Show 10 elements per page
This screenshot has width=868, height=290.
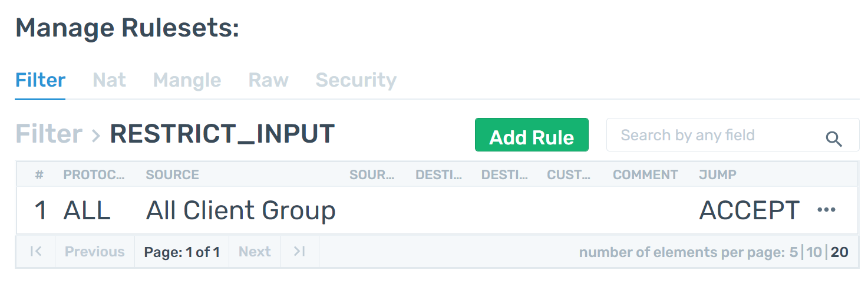[814, 252]
